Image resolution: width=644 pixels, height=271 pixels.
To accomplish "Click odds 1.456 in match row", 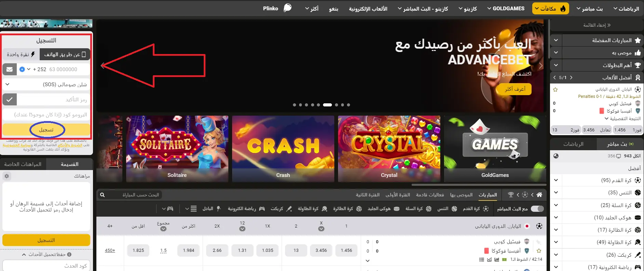I will (346, 250).
